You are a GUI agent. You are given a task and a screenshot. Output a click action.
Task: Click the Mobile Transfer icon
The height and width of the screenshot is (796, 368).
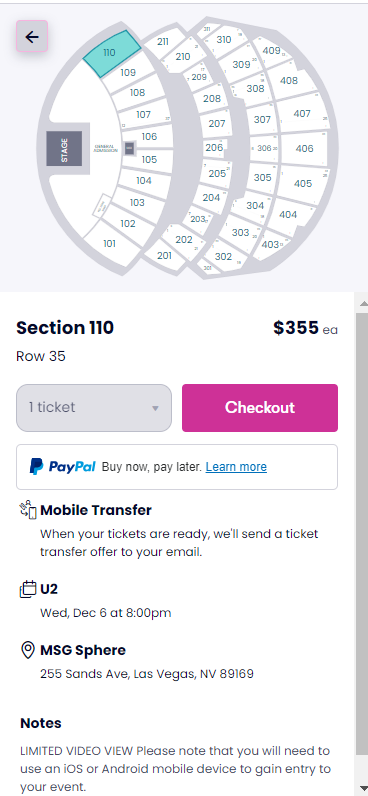coord(28,510)
